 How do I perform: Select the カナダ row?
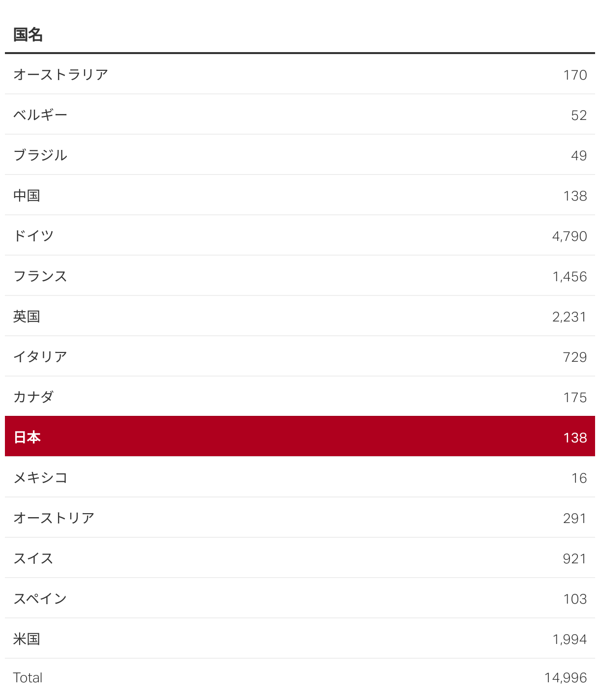[300, 397]
